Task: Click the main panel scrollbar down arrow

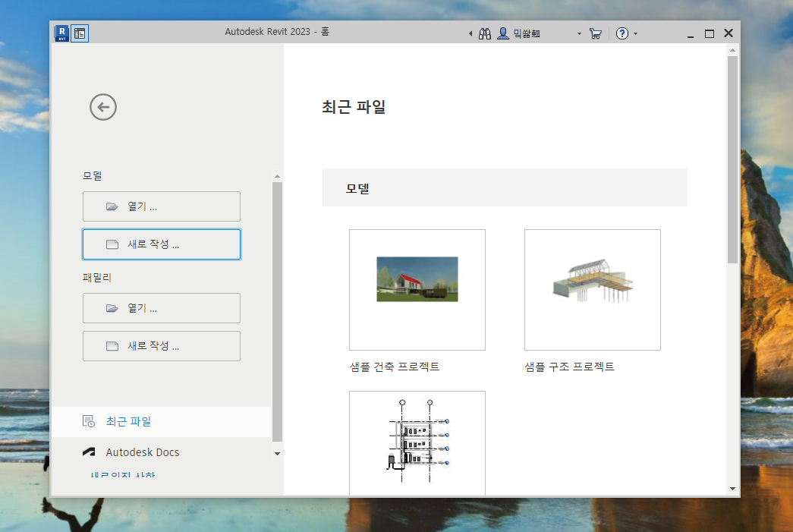Action: 732,489
